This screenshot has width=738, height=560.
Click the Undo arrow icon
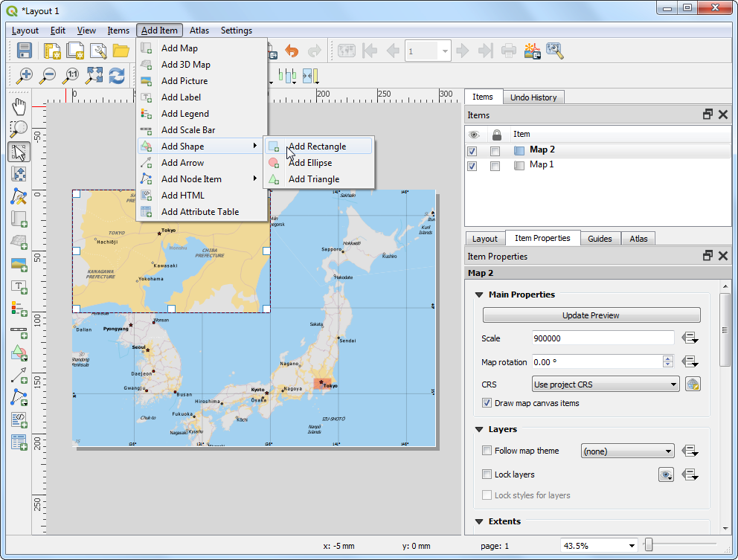(292, 51)
